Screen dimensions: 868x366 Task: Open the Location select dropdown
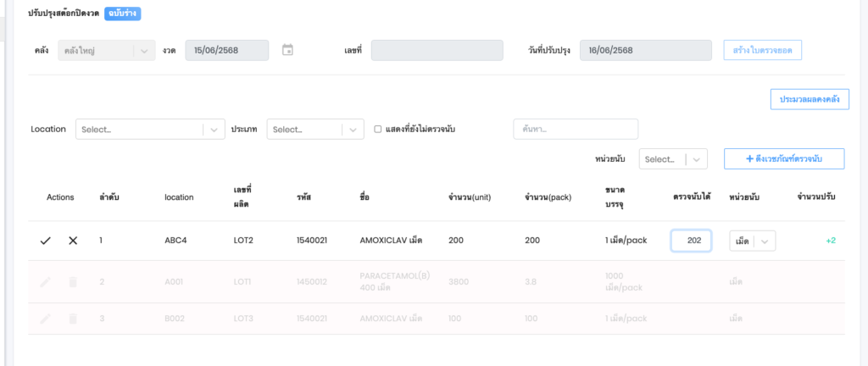click(151, 129)
